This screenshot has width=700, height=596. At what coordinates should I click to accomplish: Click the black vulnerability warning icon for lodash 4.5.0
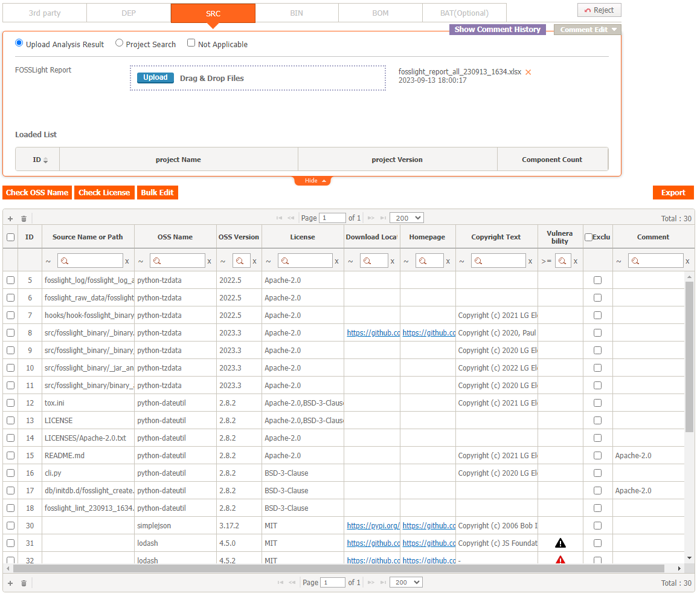(560, 543)
